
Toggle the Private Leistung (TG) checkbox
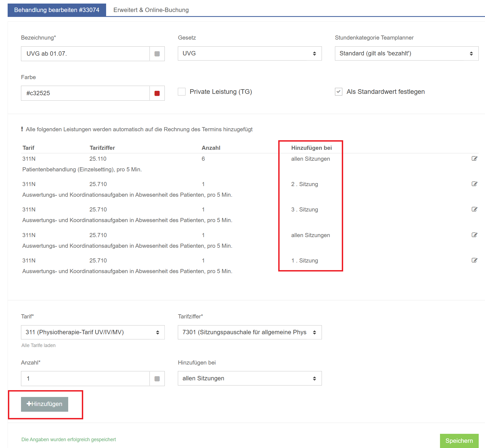click(182, 92)
